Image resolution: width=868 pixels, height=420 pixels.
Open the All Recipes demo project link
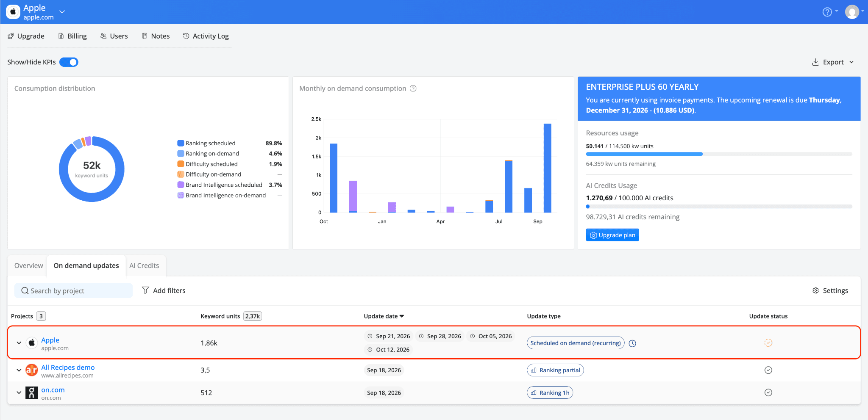(68, 367)
